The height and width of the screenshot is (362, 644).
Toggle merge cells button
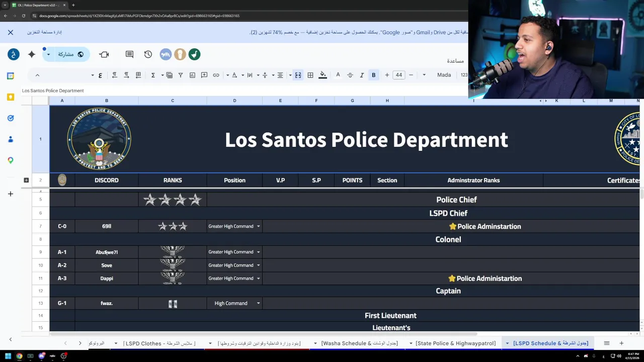[x=298, y=75]
